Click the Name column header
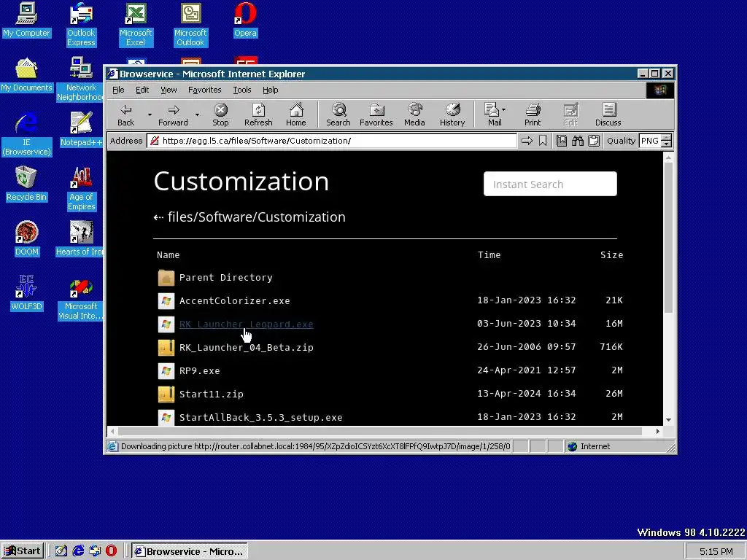The height and width of the screenshot is (560, 747). click(x=169, y=254)
